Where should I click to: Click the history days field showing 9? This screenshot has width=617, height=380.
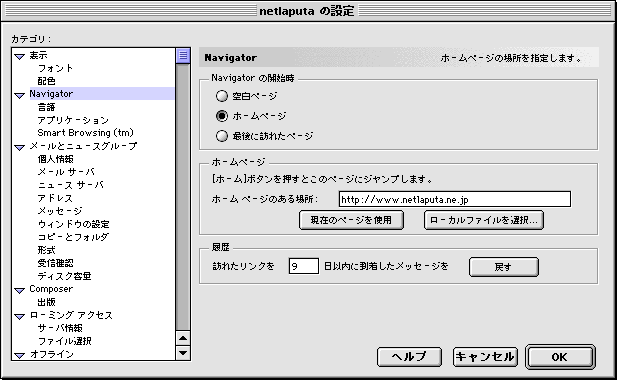(303, 266)
